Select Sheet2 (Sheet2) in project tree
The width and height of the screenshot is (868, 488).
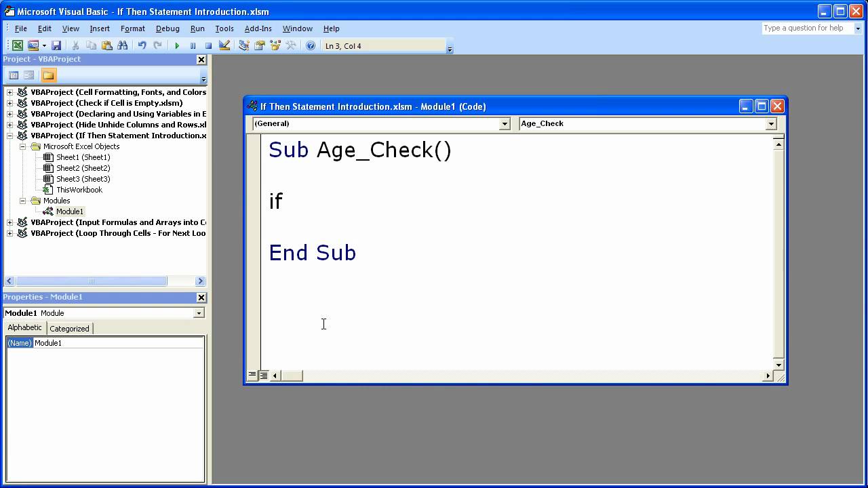(83, 168)
